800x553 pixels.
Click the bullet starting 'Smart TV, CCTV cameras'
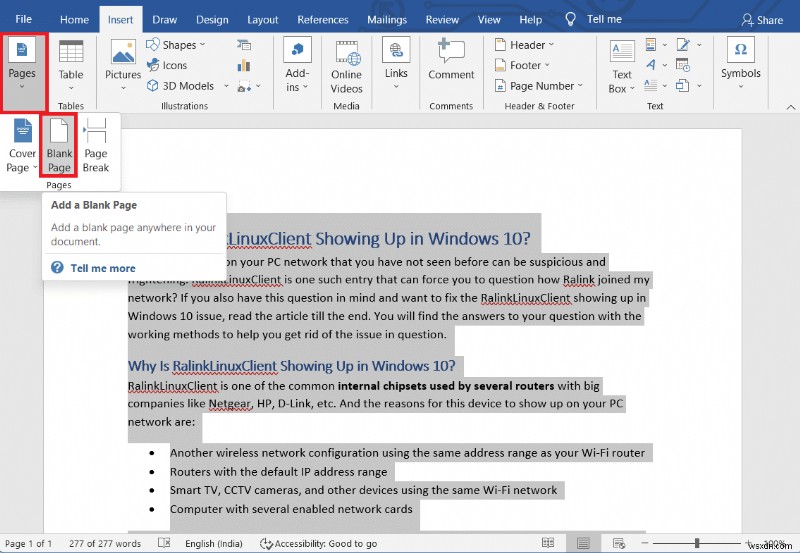point(363,490)
